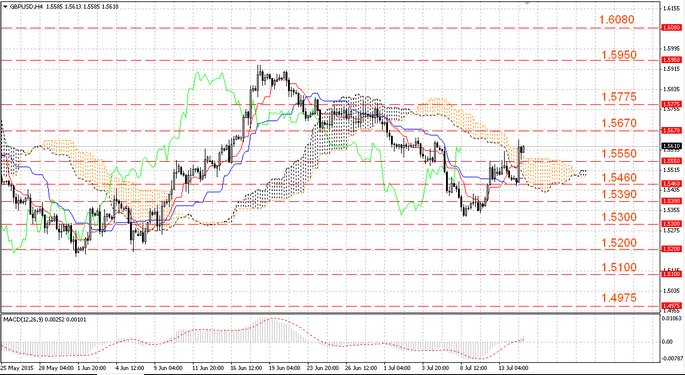Select the MACD(12,26,9) indicator label
Image resolution: width=685 pixels, height=375 pixels.
(x=24, y=319)
